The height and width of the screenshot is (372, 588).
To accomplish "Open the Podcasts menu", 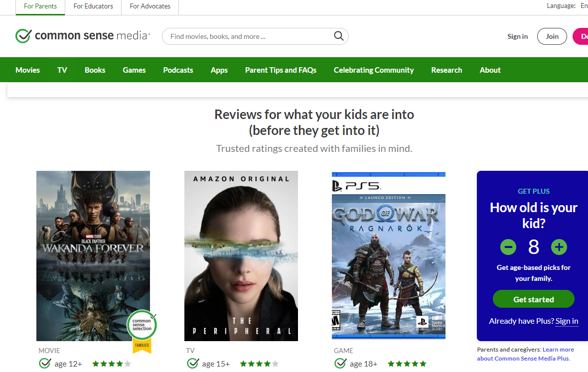I will pos(178,70).
